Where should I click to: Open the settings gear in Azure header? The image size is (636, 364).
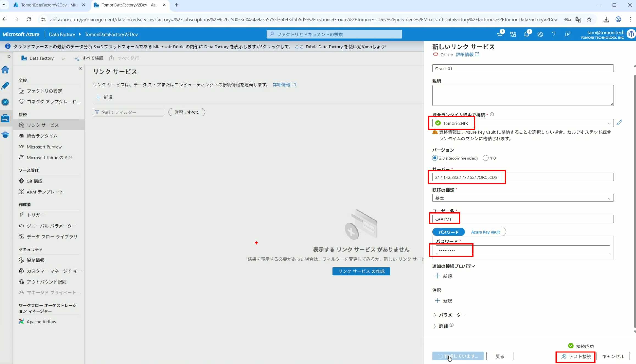coord(540,35)
